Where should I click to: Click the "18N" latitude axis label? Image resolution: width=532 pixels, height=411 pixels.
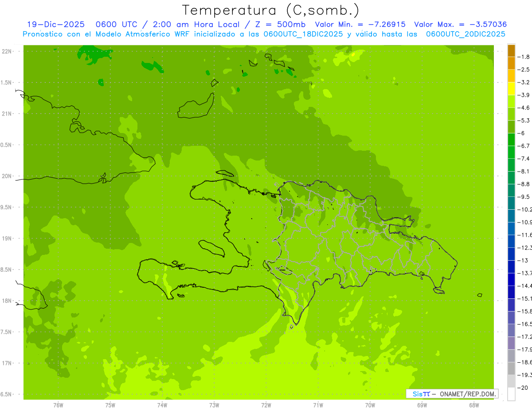point(8,301)
